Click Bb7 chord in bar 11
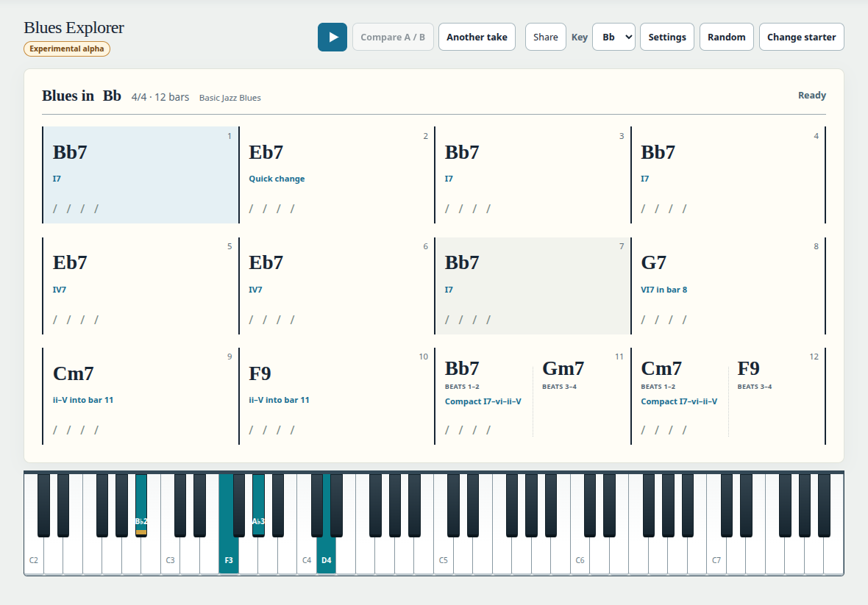Image resolution: width=868 pixels, height=605 pixels. (x=462, y=368)
